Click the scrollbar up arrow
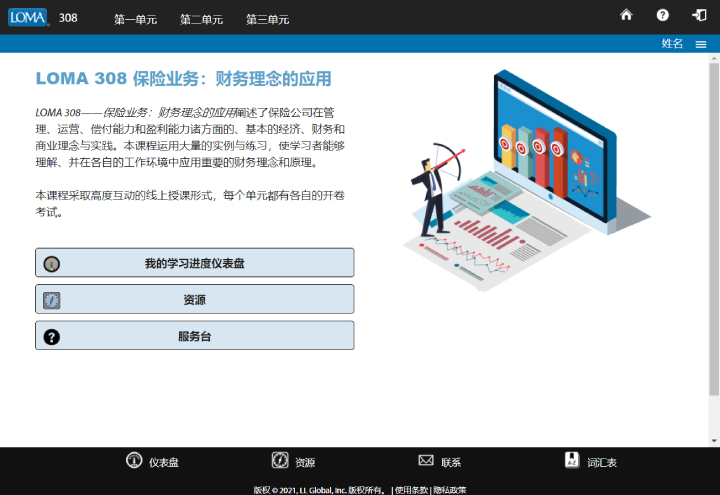The image size is (720, 495). (x=714, y=58)
